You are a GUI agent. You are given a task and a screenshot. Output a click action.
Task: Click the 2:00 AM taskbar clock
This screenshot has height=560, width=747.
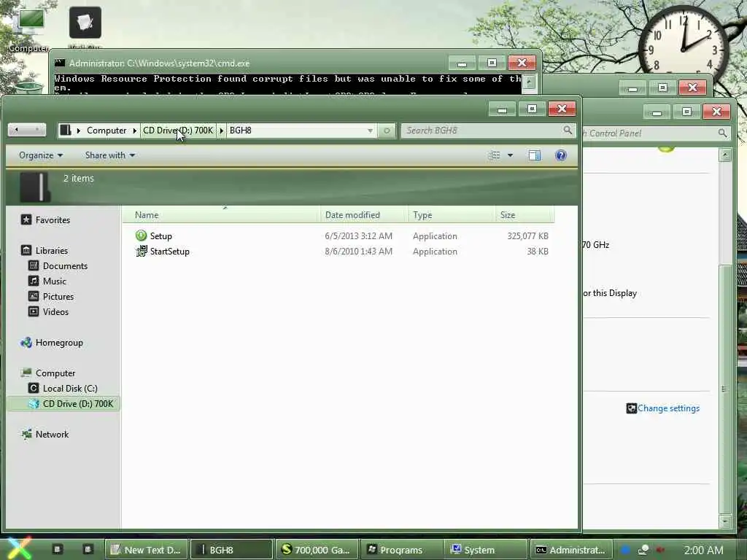coord(703,550)
